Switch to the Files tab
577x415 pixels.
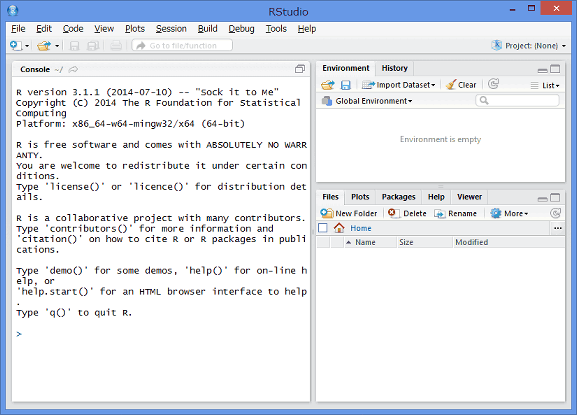(330, 197)
